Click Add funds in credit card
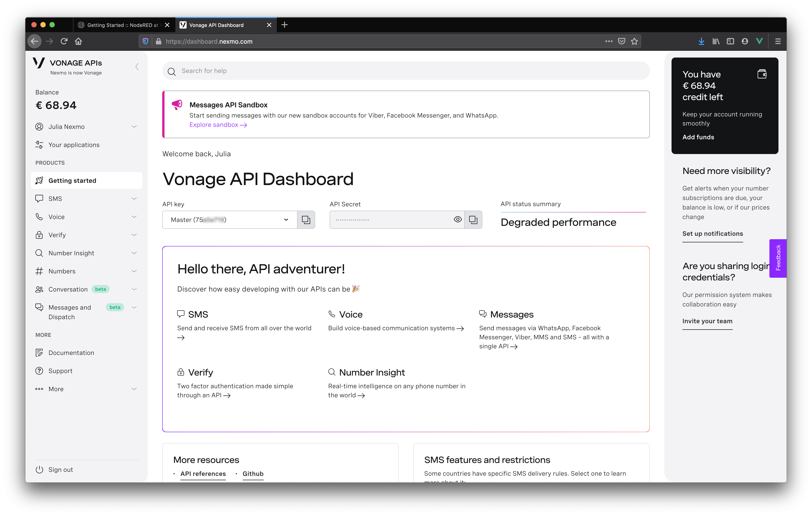Viewport: 812px width, 516px height. point(698,137)
